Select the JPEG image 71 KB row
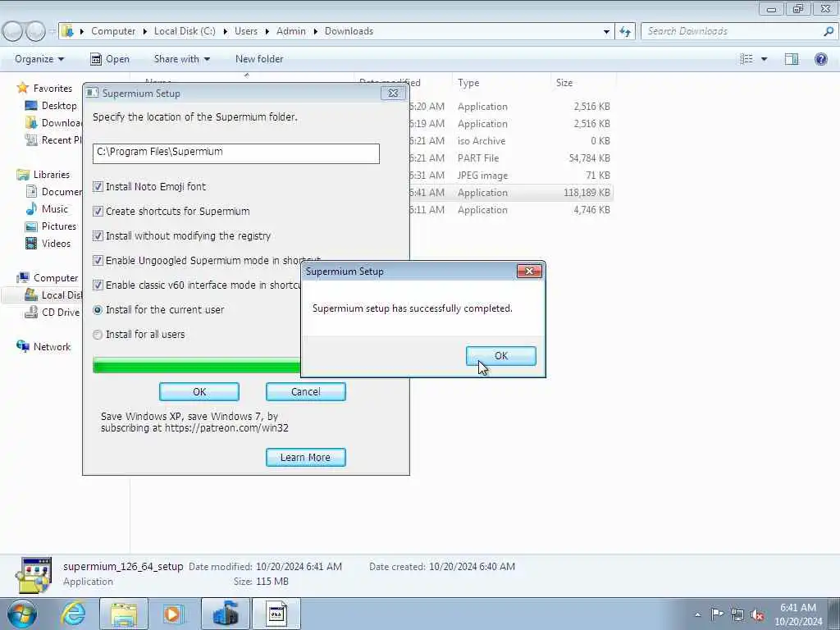The width and height of the screenshot is (840, 630). click(510, 176)
